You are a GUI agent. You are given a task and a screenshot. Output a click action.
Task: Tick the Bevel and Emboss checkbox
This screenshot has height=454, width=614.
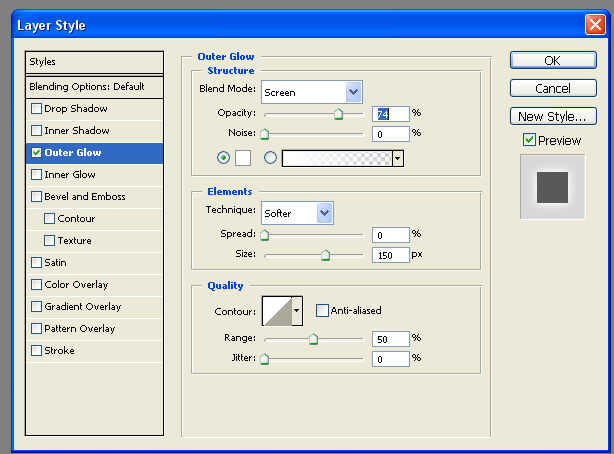tap(36, 196)
